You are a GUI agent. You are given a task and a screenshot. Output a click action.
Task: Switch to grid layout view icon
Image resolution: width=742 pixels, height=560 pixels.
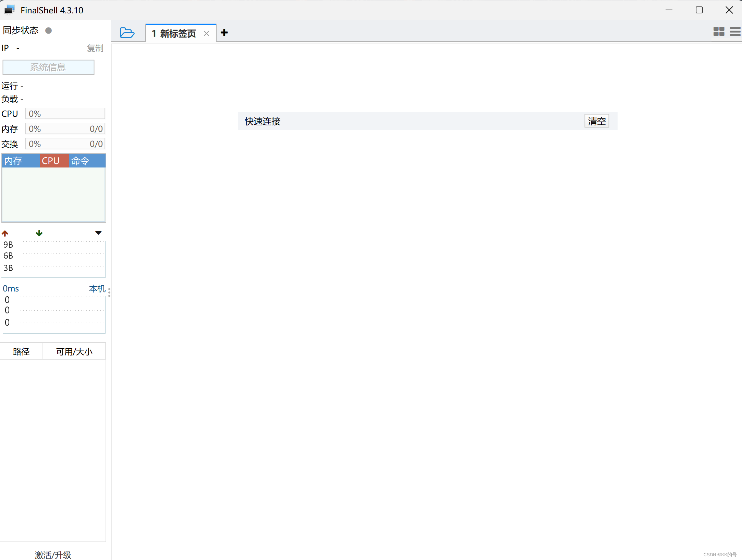click(x=719, y=32)
